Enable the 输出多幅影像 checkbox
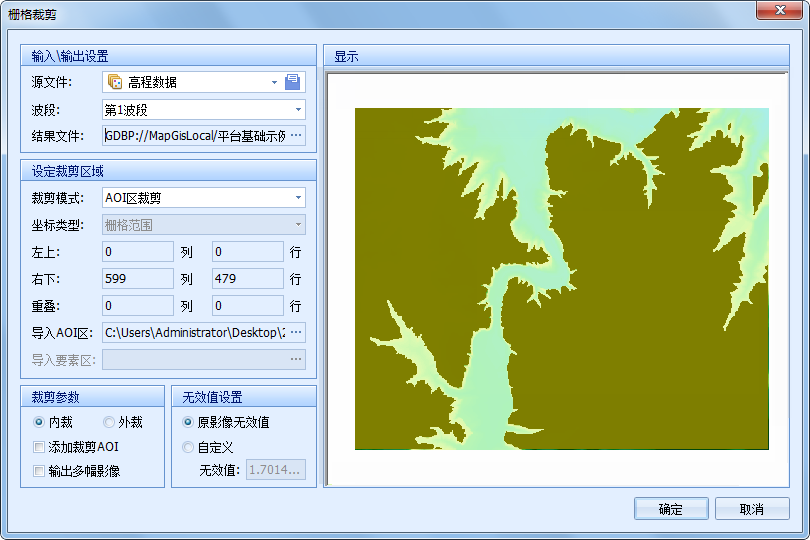 [x=39, y=471]
